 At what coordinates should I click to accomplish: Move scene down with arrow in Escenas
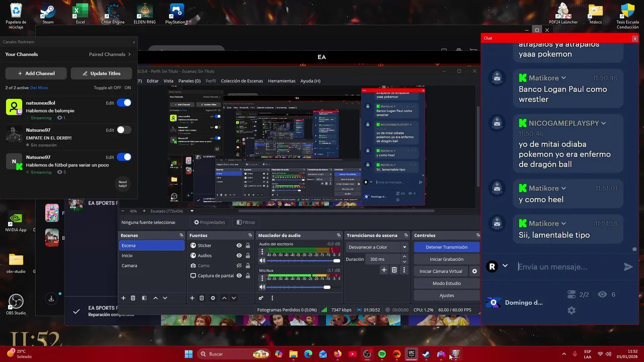pos(165,298)
